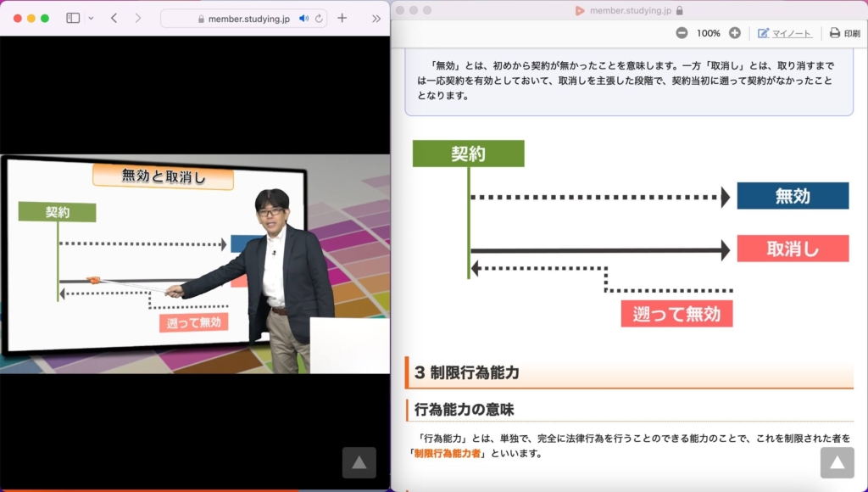868x492 pixels.
Task: Click the マイノート pencil icon
Action: pyautogui.click(x=764, y=33)
